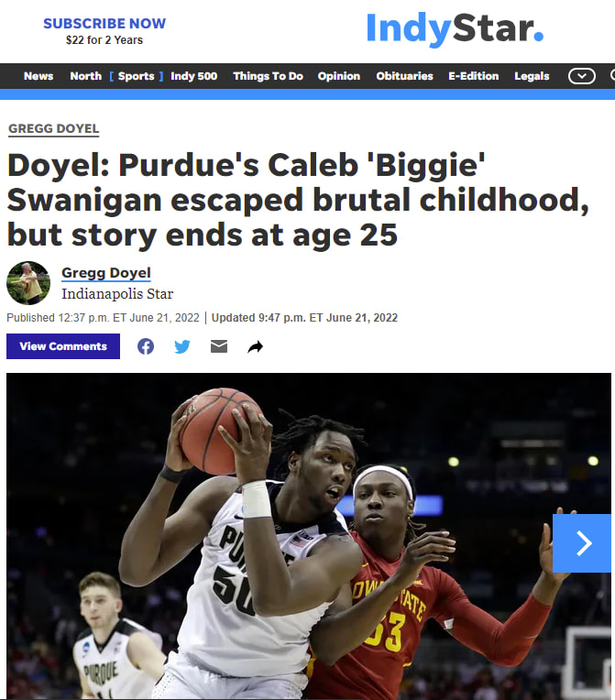Screen dimensions: 615x700
Task: Share article on Twitter
Action: coord(182,346)
